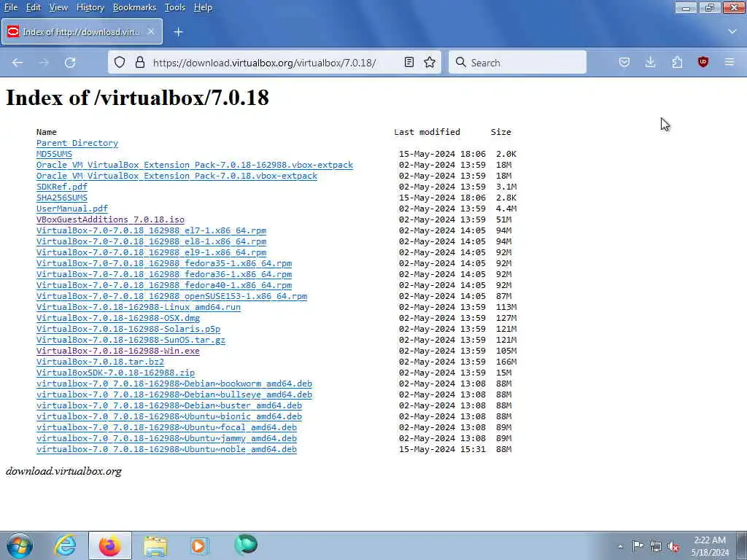747x560 pixels.
Task: Download the el9-1.x86_64.rpm package
Action: pyautogui.click(x=152, y=252)
